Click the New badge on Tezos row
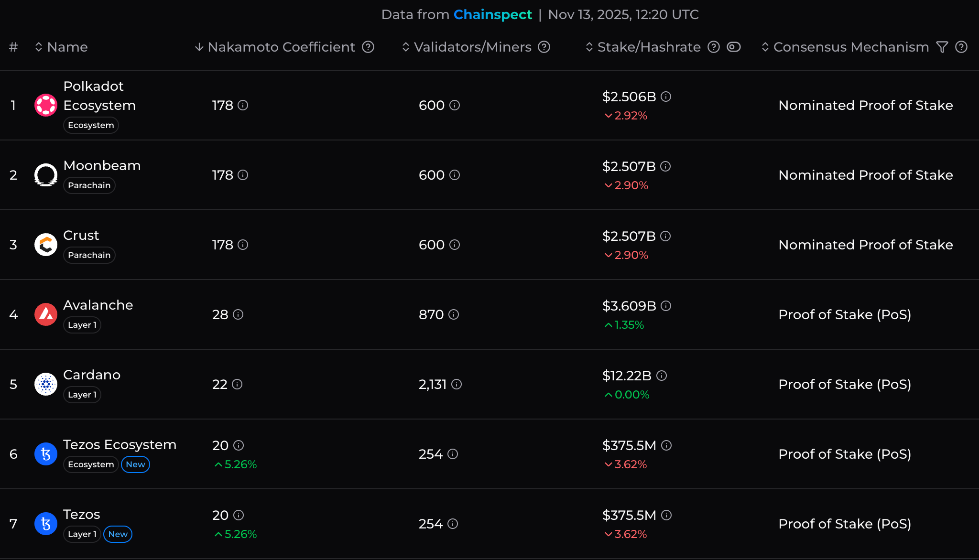The width and height of the screenshot is (979, 560). [x=118, y=534]
